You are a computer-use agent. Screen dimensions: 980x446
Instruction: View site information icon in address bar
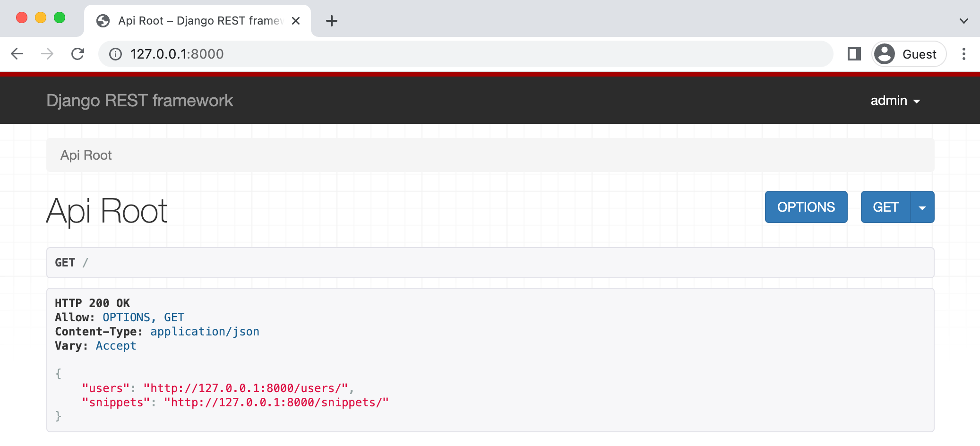(x=115, y=54)
